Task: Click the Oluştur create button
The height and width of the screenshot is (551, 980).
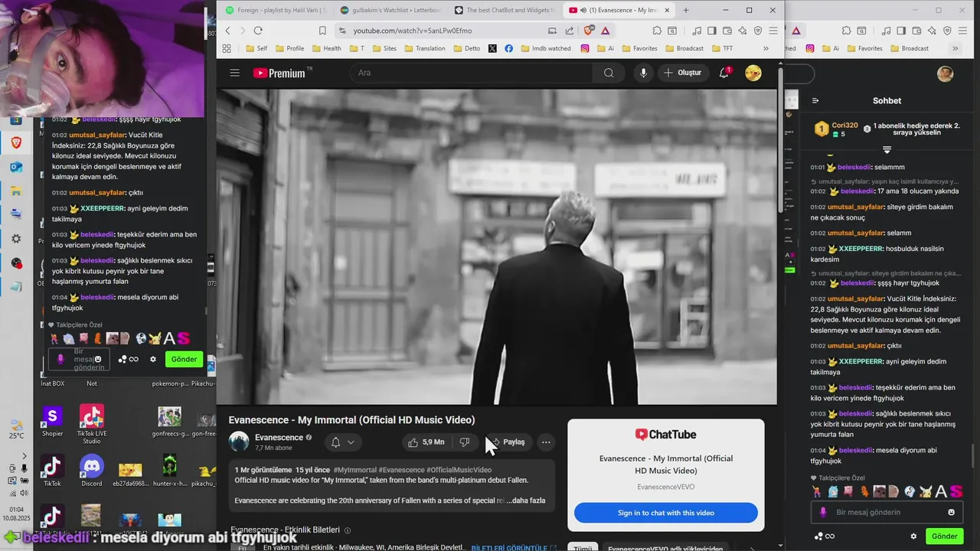Action: point(683,73)
